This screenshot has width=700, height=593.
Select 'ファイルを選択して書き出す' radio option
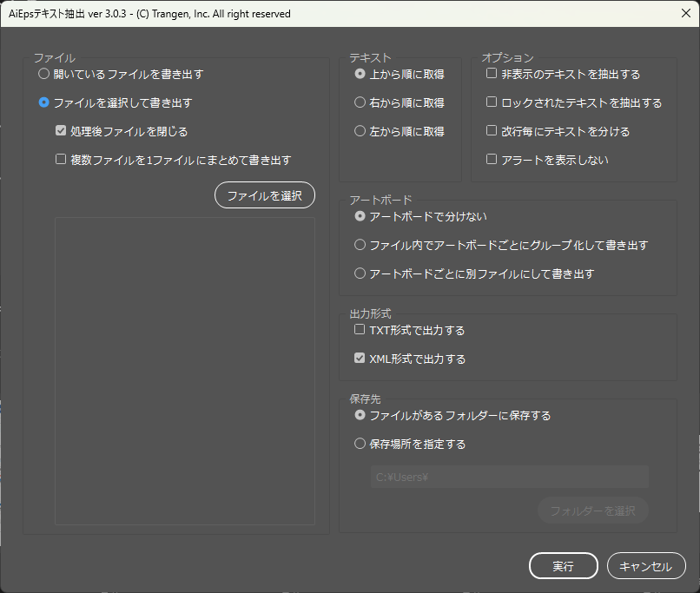[x=43, y=102]
